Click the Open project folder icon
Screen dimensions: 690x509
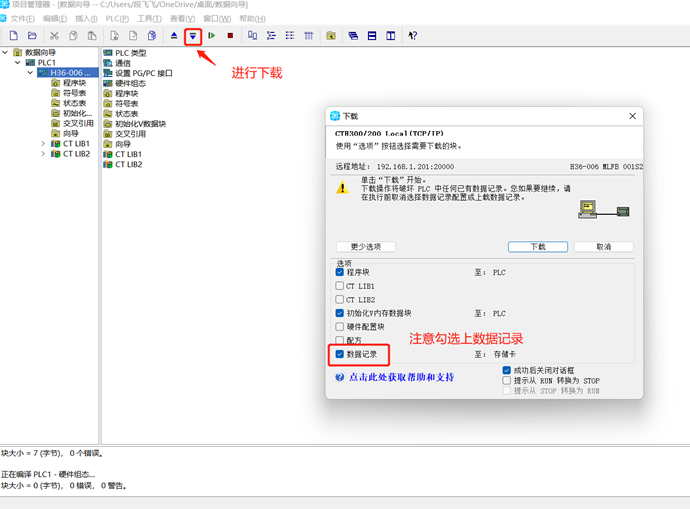coord(32,36)
